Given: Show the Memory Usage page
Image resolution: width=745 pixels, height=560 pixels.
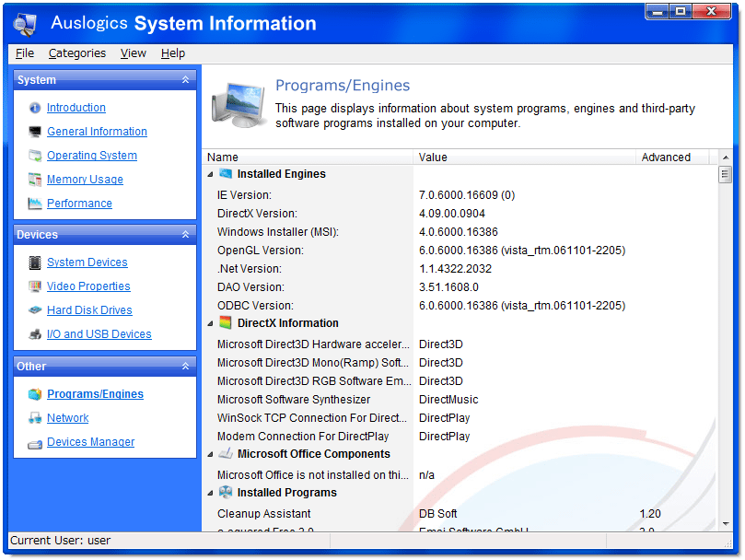Looking at the screenshot, I should (85, 180).
